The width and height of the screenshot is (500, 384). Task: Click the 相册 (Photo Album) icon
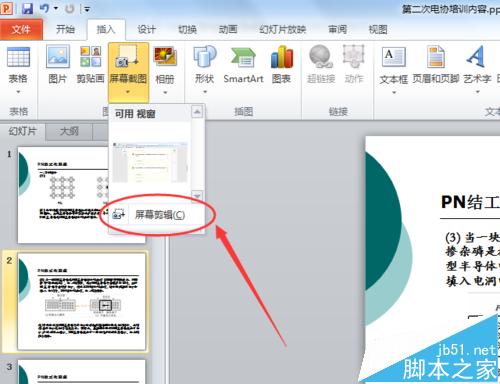[x=165, y=57]
